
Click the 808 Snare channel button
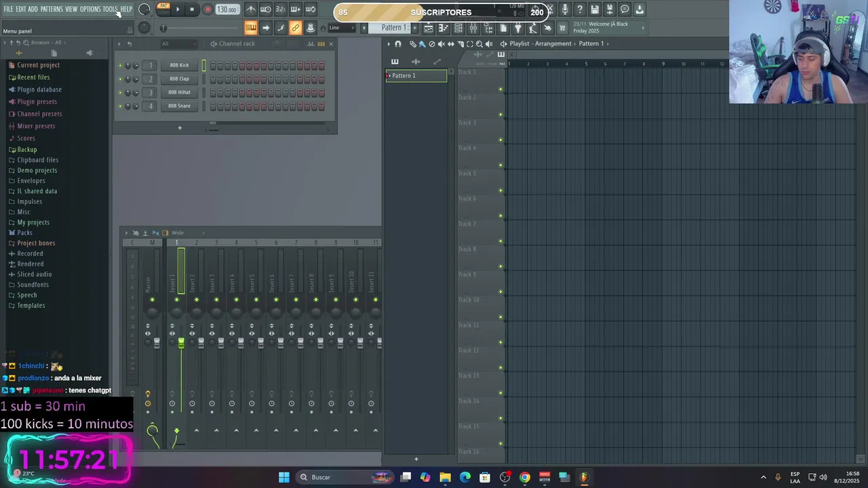(180, 106)
